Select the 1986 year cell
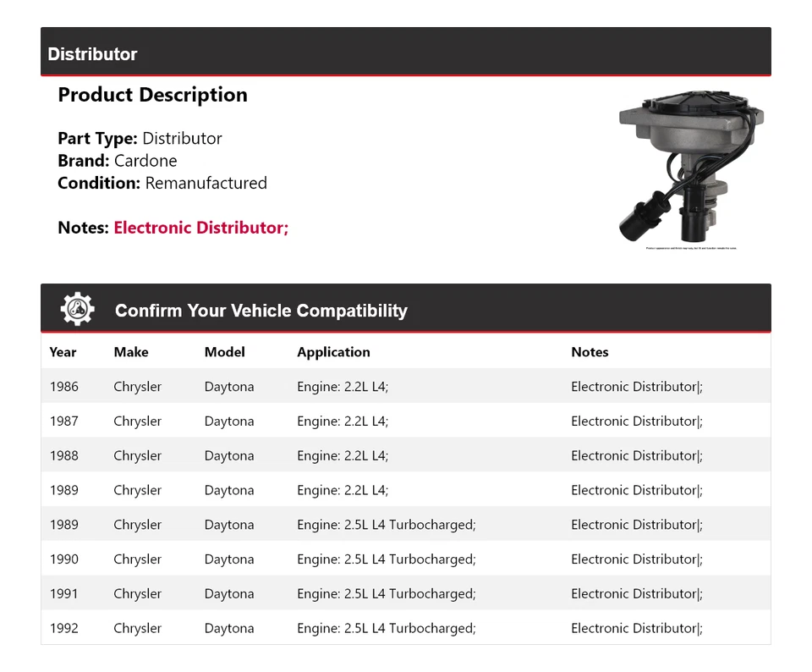Screen dimensions: 812x672 pyautogui.click(x=64, y=387)
